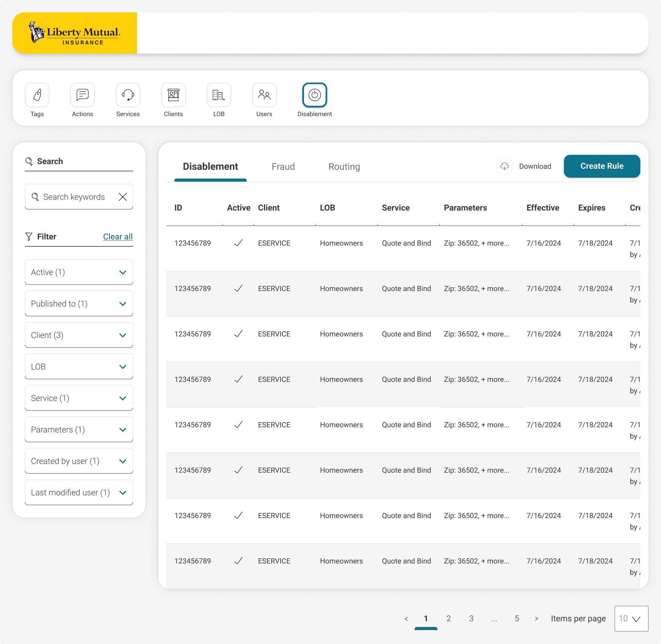Clear the search keywords with X icon
This screenshot has height=644, width=661.
(x=123, y=197)
